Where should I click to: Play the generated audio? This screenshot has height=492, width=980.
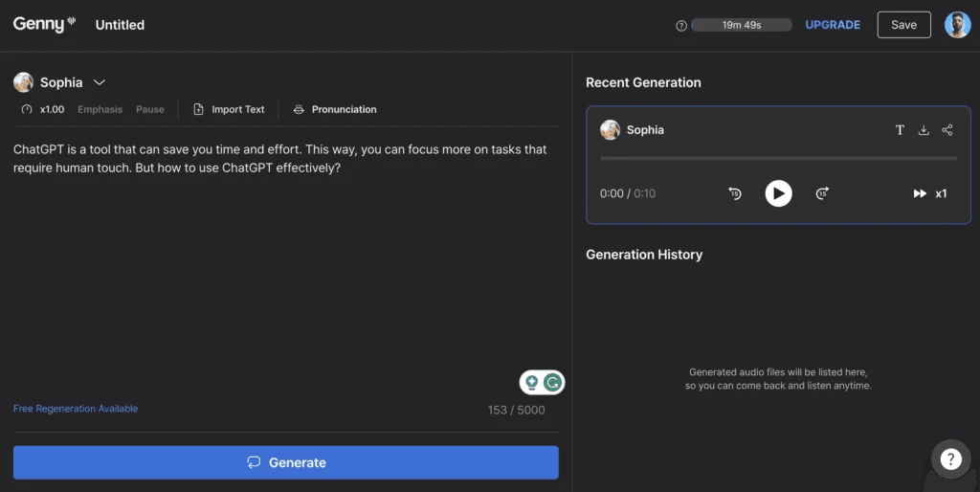(x=779, y=193)
